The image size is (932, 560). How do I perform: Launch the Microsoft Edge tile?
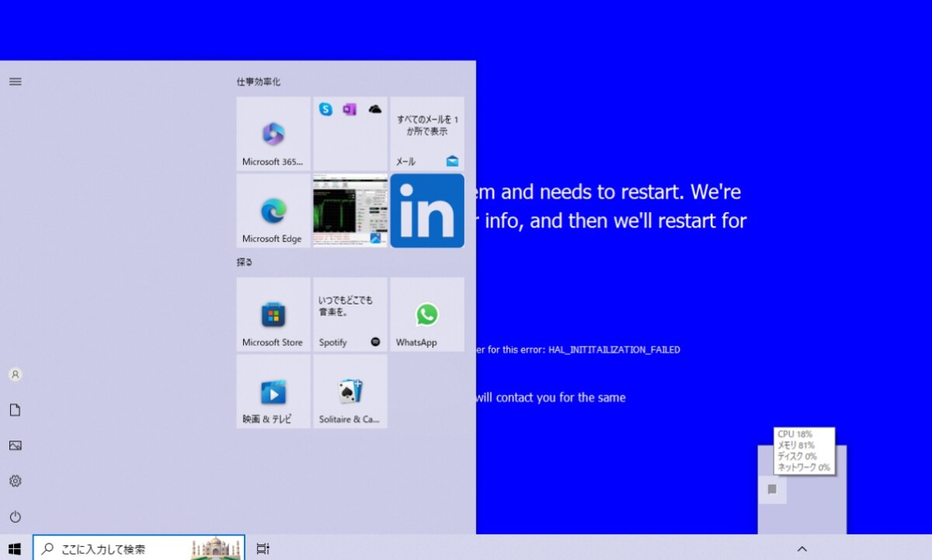(x=273, y=210)
